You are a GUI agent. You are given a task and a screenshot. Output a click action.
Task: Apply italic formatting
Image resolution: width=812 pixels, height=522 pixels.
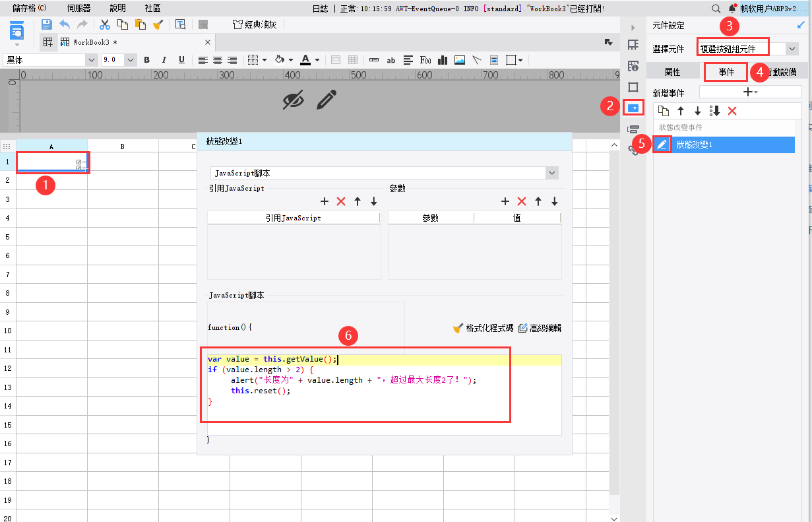click(x=164, y=60)
